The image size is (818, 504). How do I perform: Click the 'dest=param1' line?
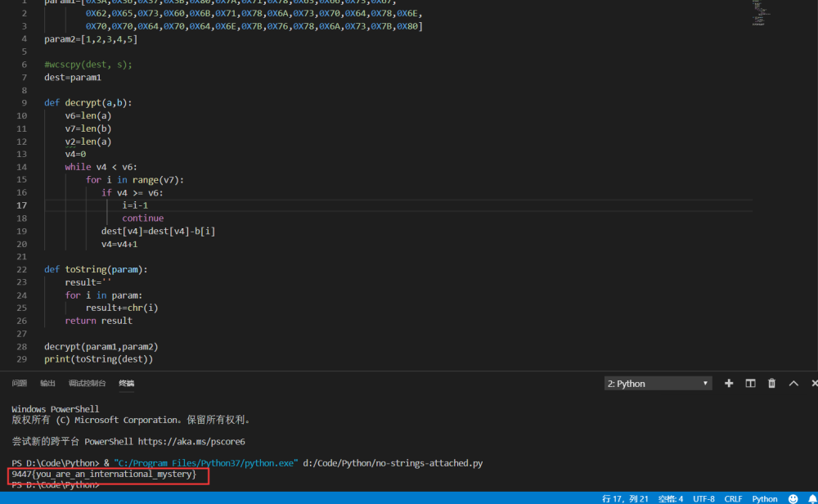[73, 77]
